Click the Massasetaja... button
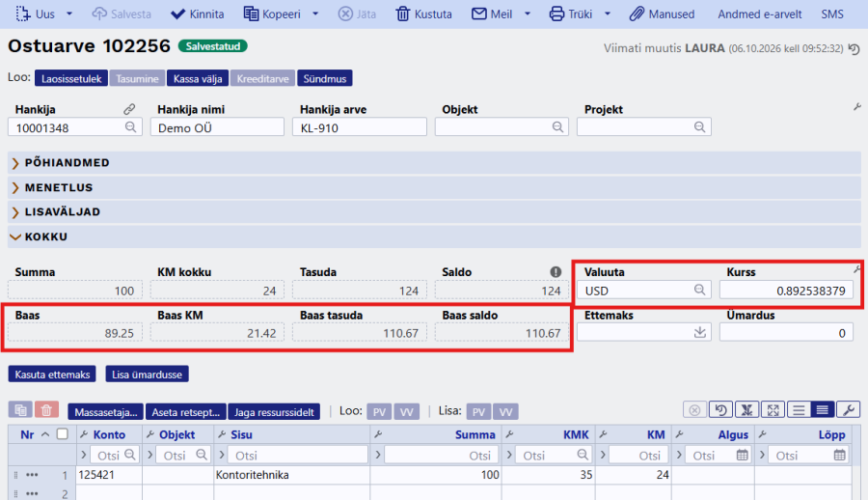868x500 pixels. (x=106, y=412)
